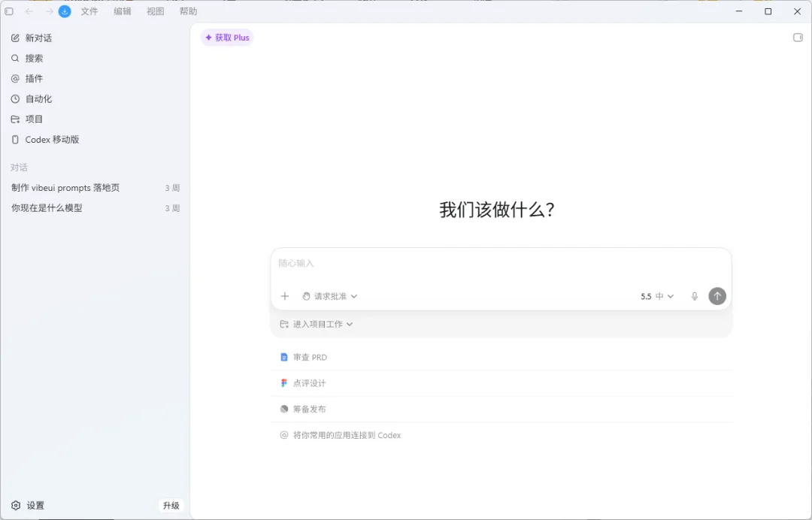812x520 pixels.
Task: Open the 视图 menu
Action: click(x=155, y=11)
